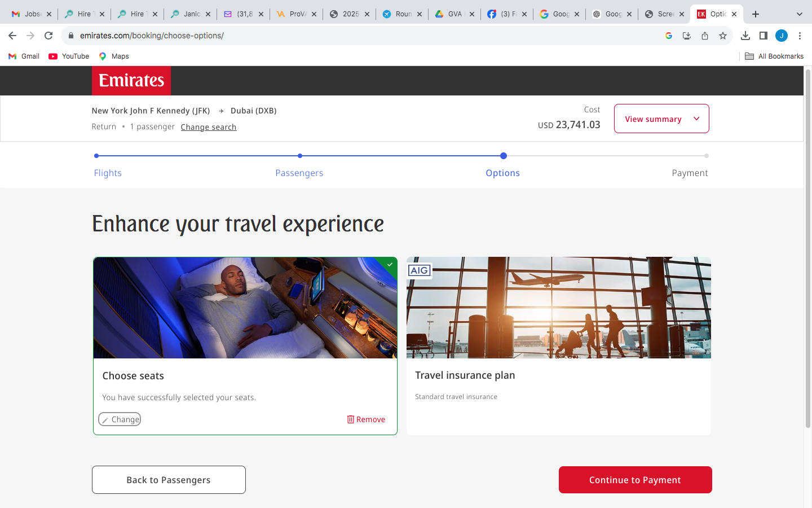Open the Chrome three-dot menu

coord(800,36)
